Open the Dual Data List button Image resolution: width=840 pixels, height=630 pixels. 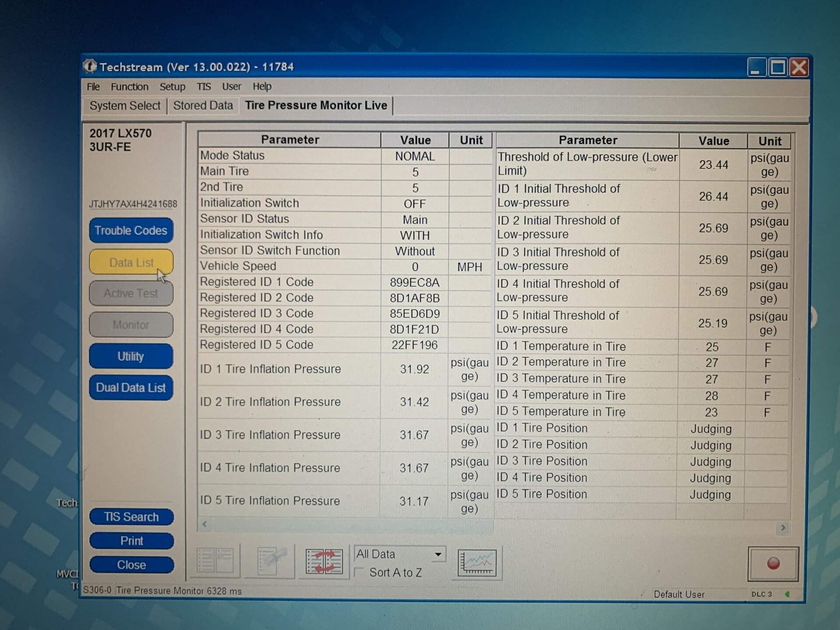click(x=131, y=388)
